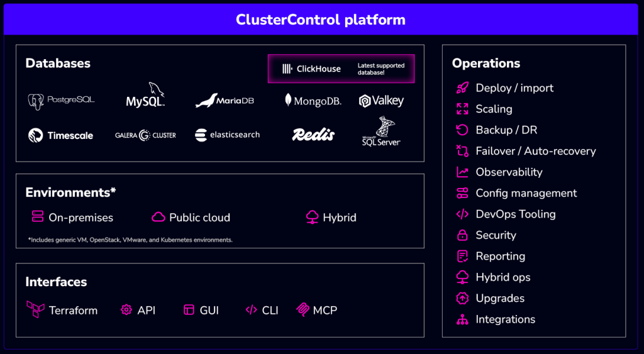Click the Databases heading
The image size is (644, 354).
coord(58,64)
